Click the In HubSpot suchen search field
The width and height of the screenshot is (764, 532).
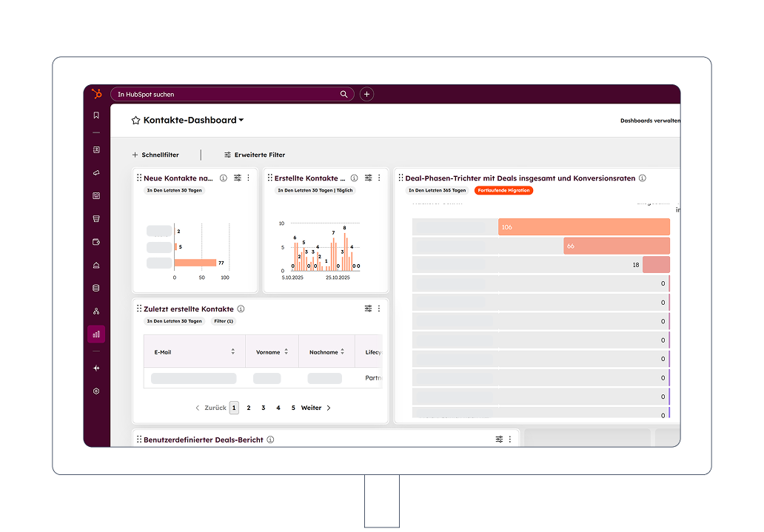[x=226, y=95]
